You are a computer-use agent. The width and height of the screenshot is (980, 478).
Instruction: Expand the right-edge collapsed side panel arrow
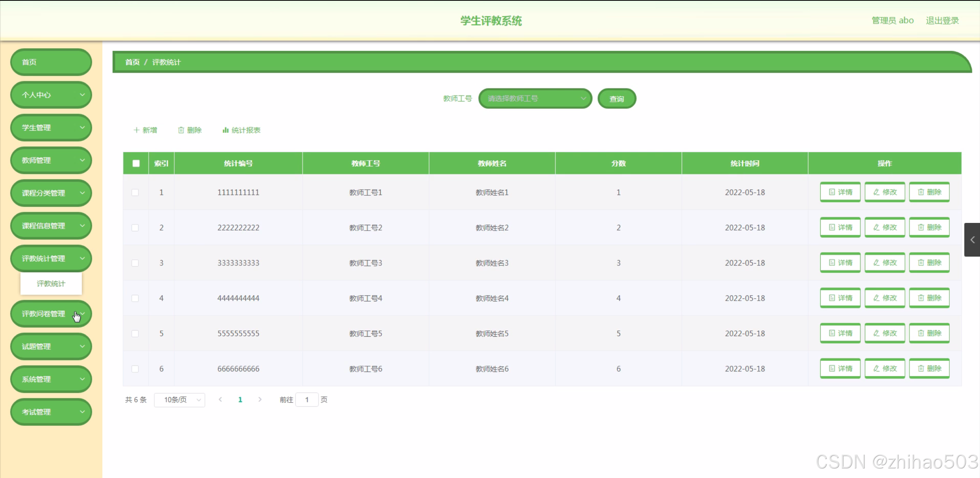pyautogui.click(x=972, y=240)
